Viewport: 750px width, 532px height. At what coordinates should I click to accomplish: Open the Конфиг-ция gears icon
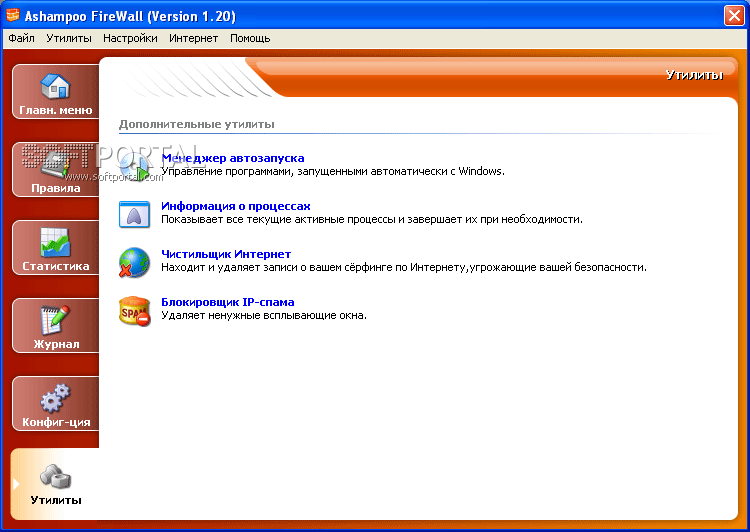pos(55,398)
